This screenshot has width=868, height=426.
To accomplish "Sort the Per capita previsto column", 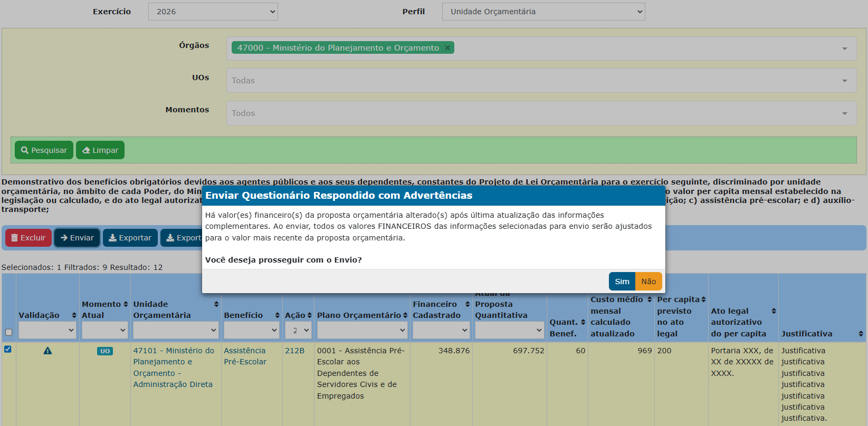I will point(703,299).
